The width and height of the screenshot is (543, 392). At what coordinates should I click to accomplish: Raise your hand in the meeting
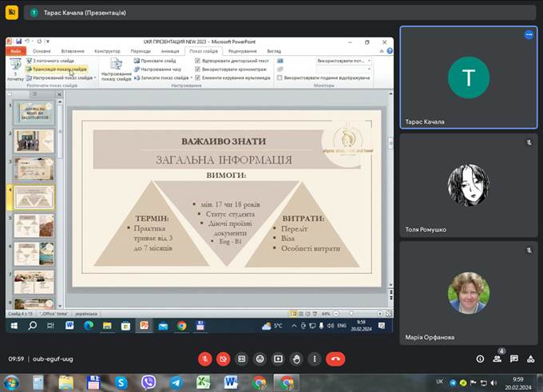pos(297,359)
